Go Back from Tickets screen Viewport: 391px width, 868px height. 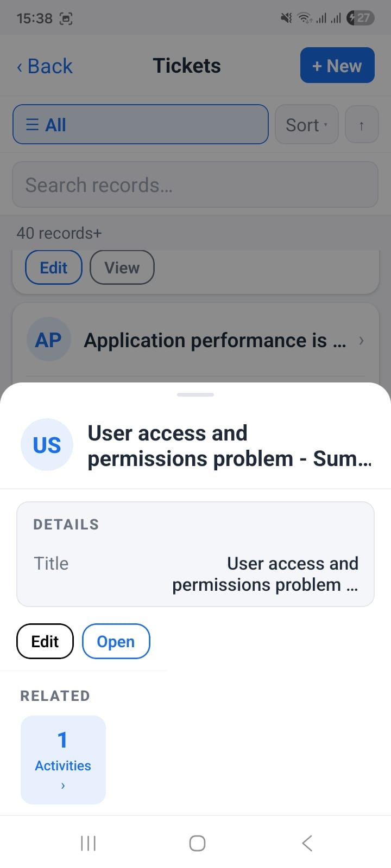[x=45, y=66]
